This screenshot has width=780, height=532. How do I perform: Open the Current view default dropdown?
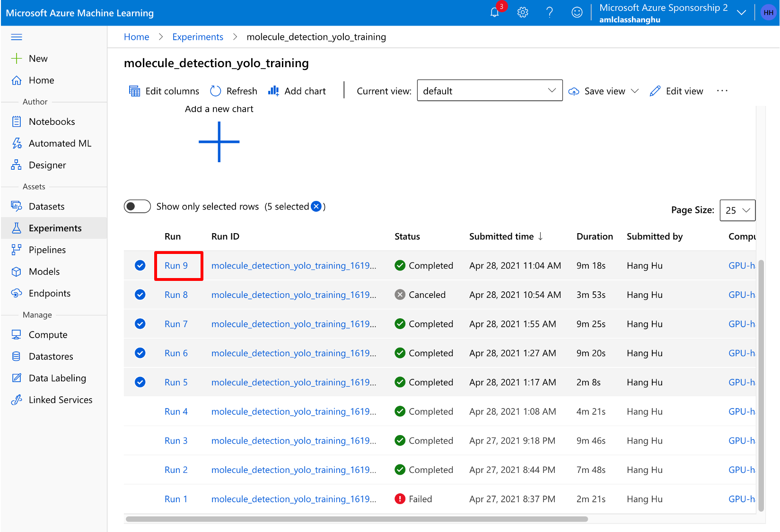click(x=490, y=90)
